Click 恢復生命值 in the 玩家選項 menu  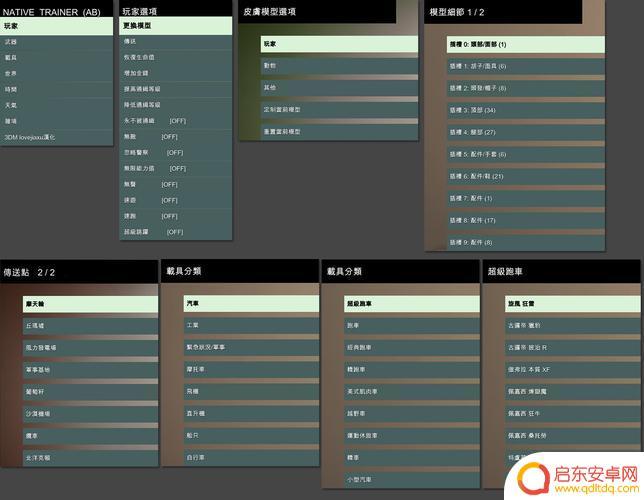point(176,58)
